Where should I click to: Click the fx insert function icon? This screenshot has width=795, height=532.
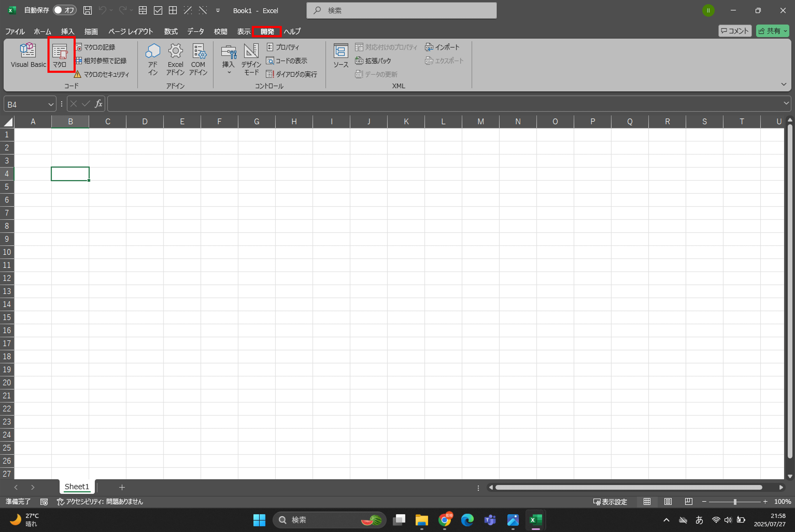[x=98, y=104]
